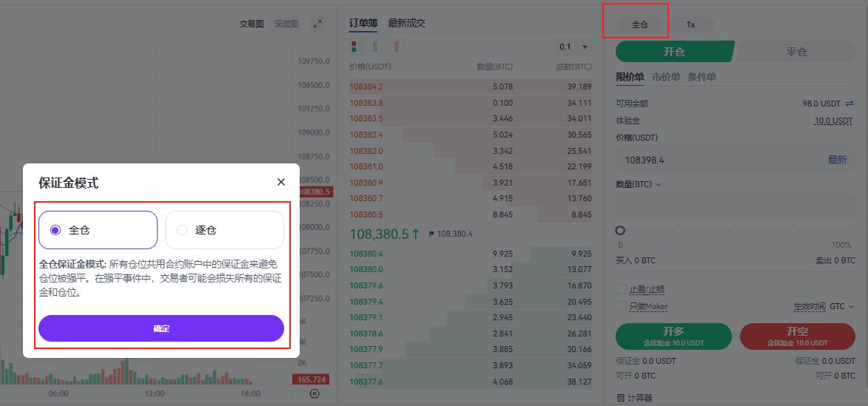Image resolution: width=868 pixels, height=406 pixels.
Task: Show sell-only (red) order book view icon
Action: click(398, 47)
